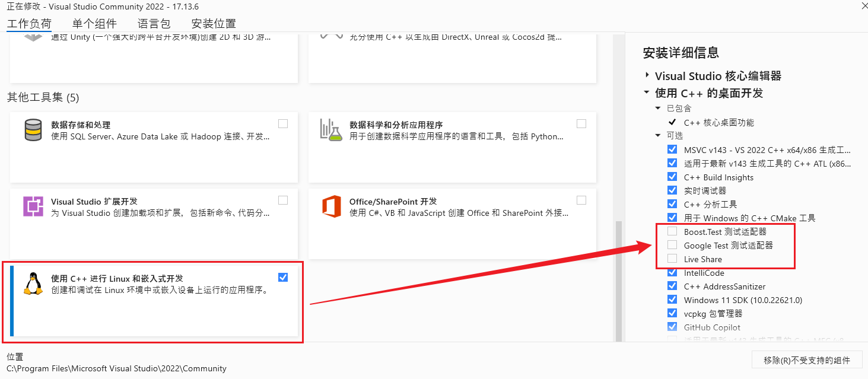Enable the 数据科学和分析应用程序 workload checkbox
The image size is (868, 379).
581,123
